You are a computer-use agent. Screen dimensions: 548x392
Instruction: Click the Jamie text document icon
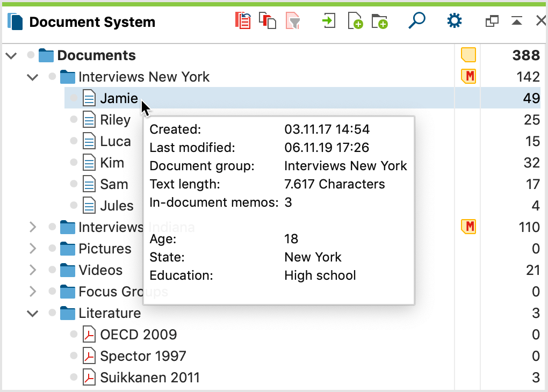(89, 98)
